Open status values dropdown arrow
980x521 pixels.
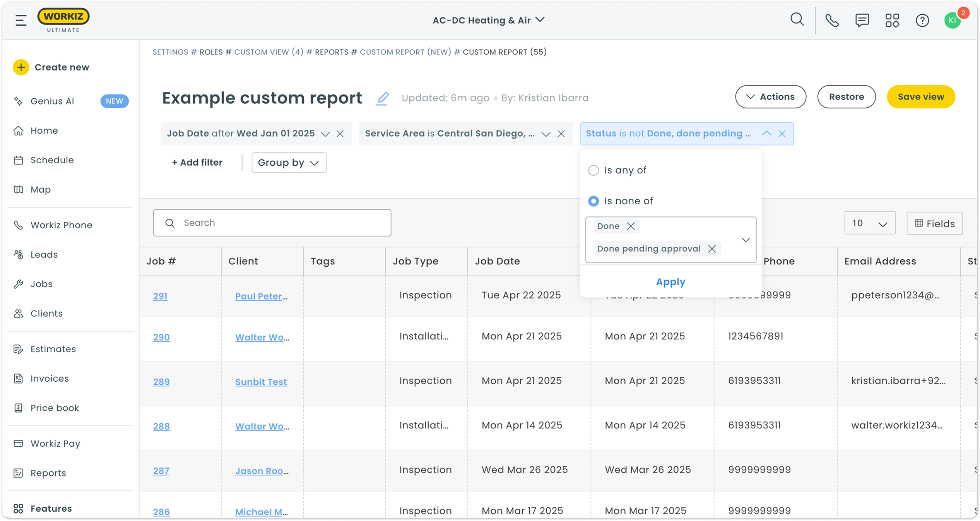tap(746, 240)
